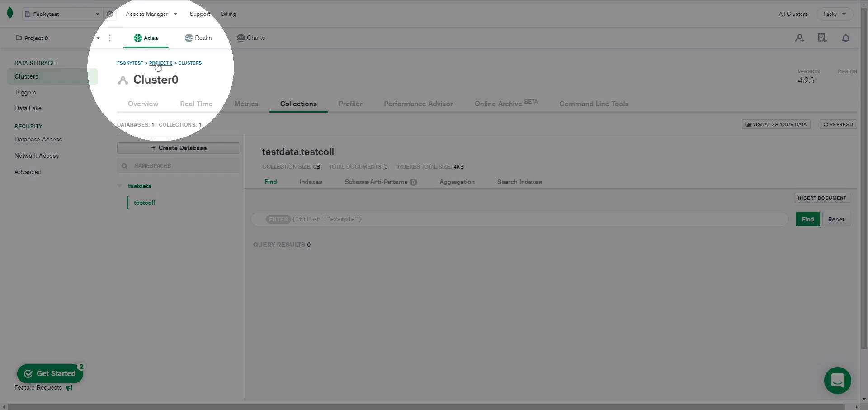This screenshot has width=868, height=410.
Task: Click Visualize Your Data button
Action: (x=776, y=124)
